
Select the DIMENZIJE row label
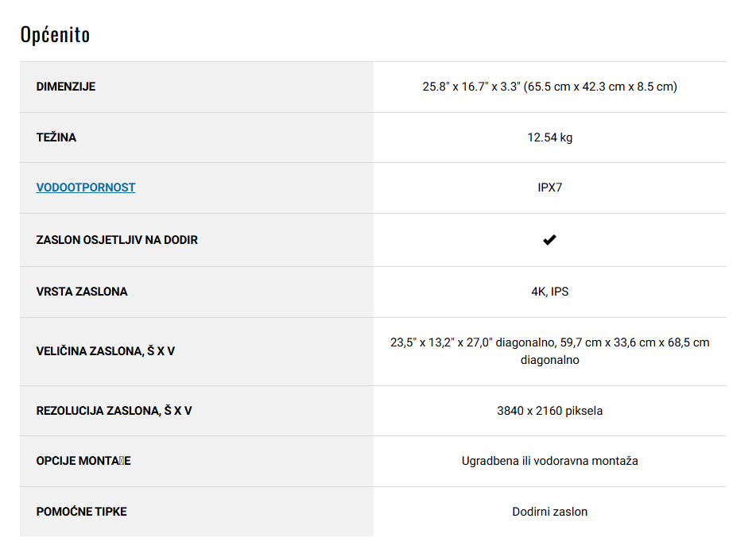66,87
